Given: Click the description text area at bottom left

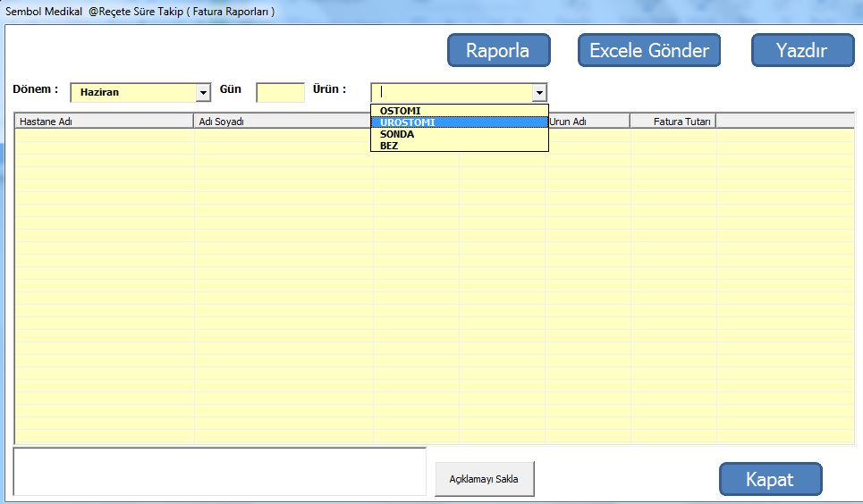Looking at the screenshot, I should [x=219, y=471].
